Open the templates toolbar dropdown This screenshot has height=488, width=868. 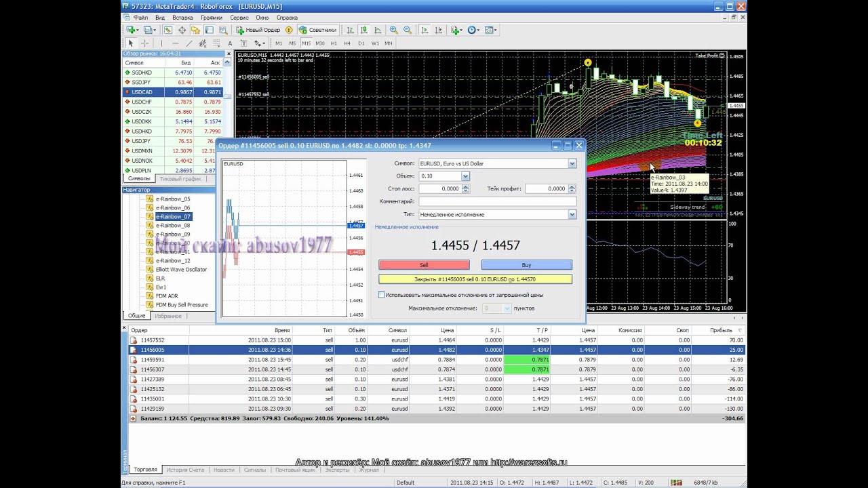tap(490, 30)
